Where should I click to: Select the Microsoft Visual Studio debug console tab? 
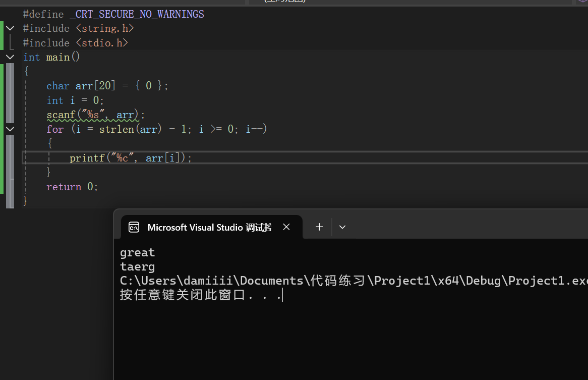click(211, 227)
